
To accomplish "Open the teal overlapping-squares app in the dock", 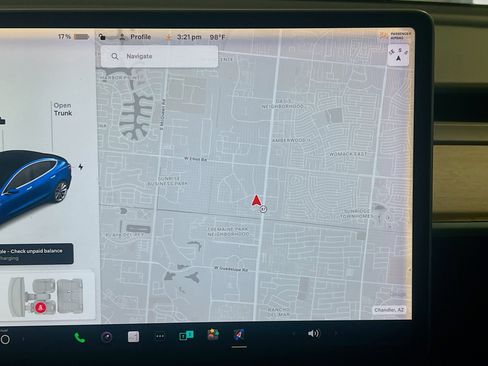I will [x=186, y=335].
